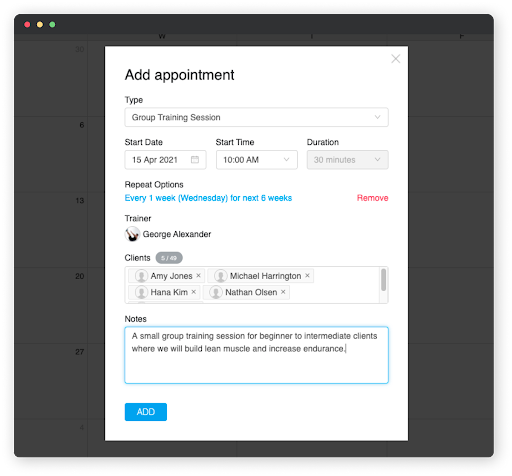Click the green macOS maximize button
This screenshot has height=476, width=512.
coord(52,24)
